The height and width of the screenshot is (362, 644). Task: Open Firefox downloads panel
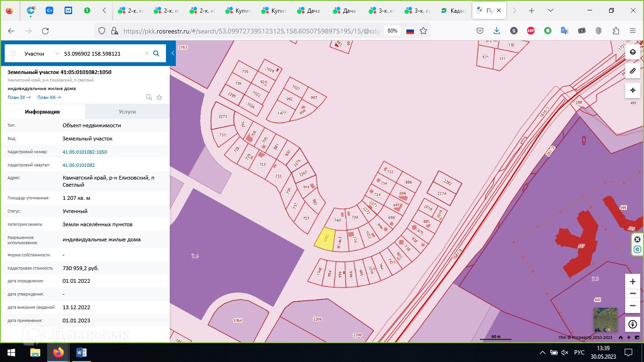496,31
